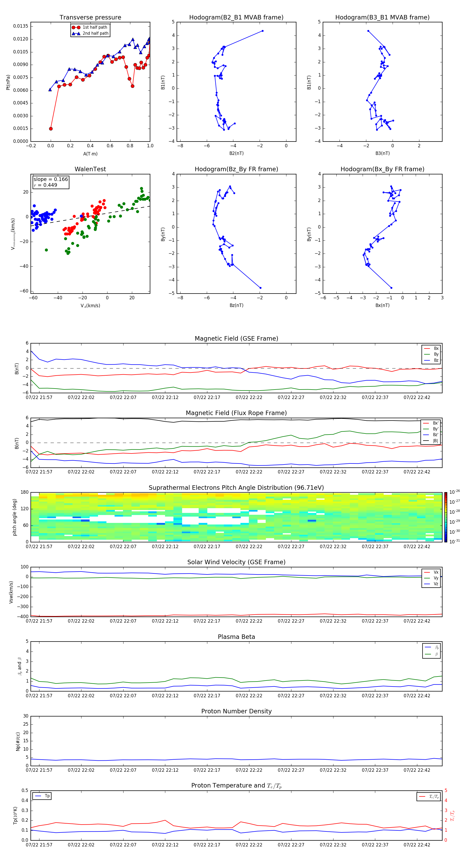Click the 'Transverse pressure' plot title
The height and width of the screenshot is (868, 473).
90,17
